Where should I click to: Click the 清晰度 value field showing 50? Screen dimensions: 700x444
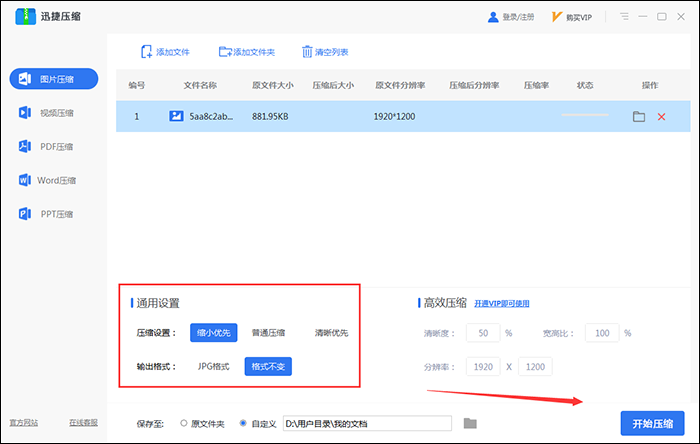(483, 333)
